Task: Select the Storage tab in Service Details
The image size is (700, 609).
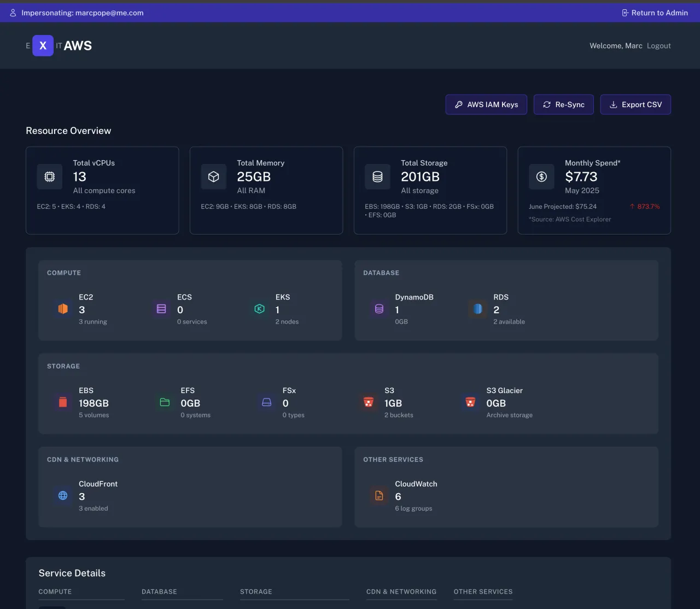Action: [x=256, y=592]
